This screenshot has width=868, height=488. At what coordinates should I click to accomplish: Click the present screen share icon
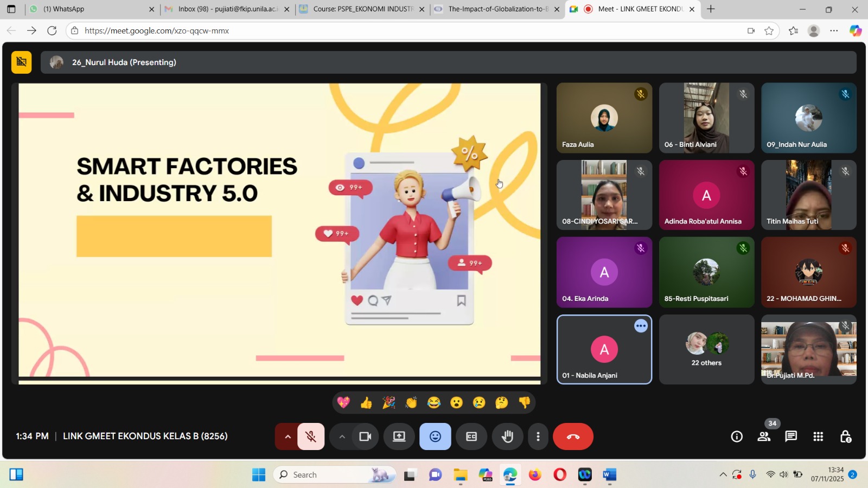399,436
